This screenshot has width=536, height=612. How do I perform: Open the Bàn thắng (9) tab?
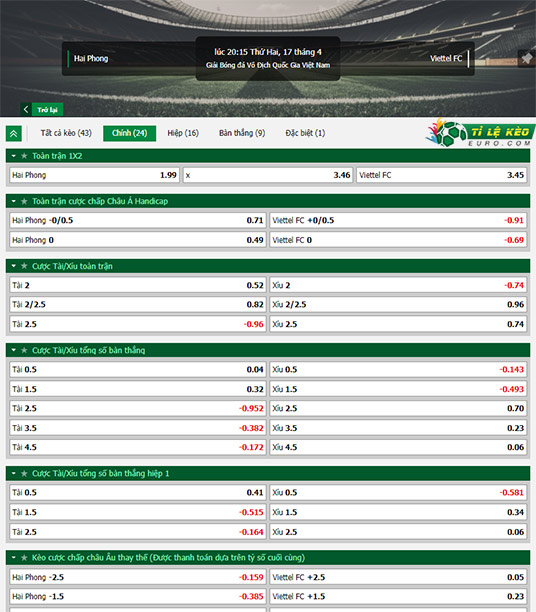coord(242,133)
